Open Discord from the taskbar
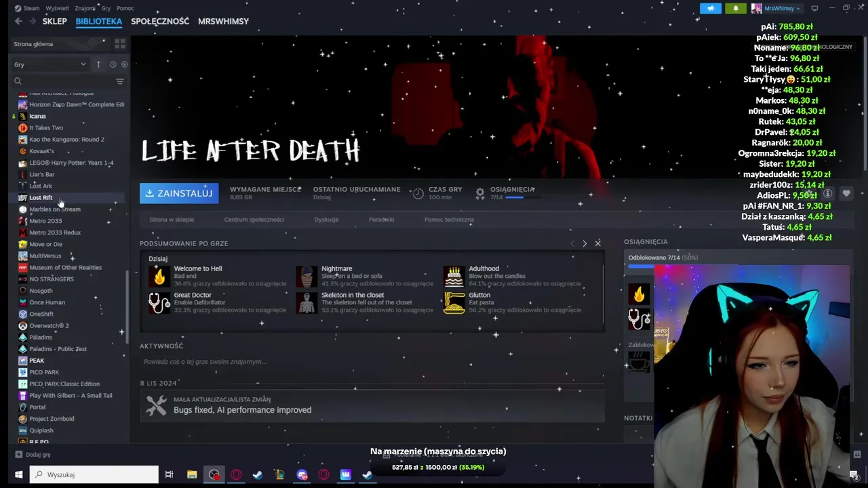868x488 pixels. (x=302, y=474)
